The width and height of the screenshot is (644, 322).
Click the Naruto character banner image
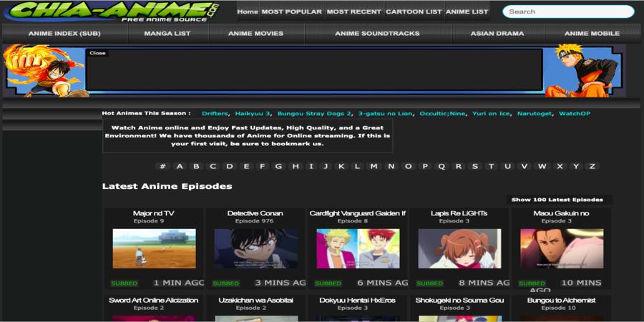[585, 71]
